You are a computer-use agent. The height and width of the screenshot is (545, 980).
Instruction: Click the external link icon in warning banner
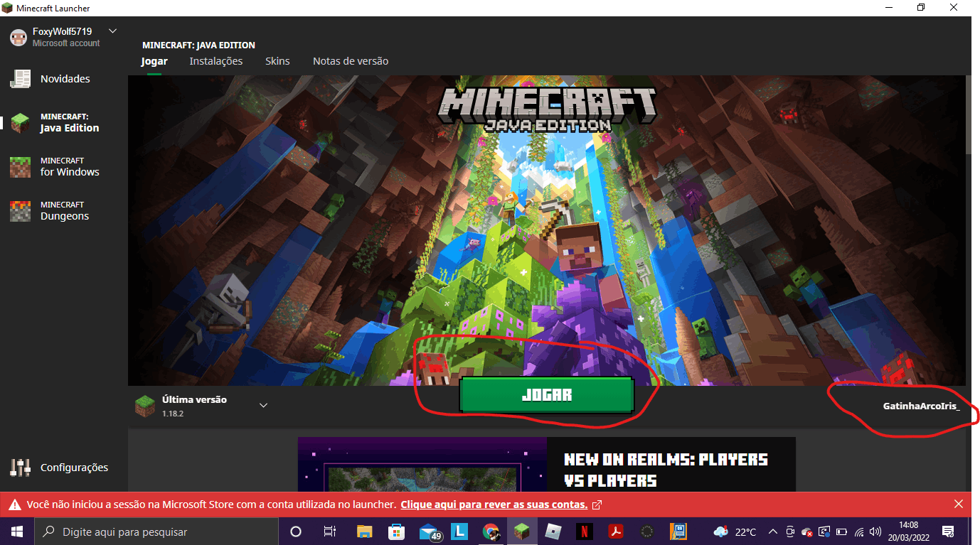pos(597,504)
